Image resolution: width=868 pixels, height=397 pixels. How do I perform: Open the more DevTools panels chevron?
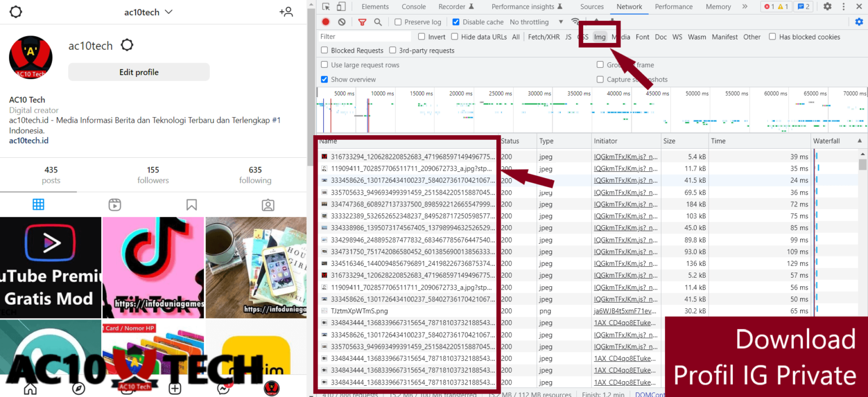(745, 6)
